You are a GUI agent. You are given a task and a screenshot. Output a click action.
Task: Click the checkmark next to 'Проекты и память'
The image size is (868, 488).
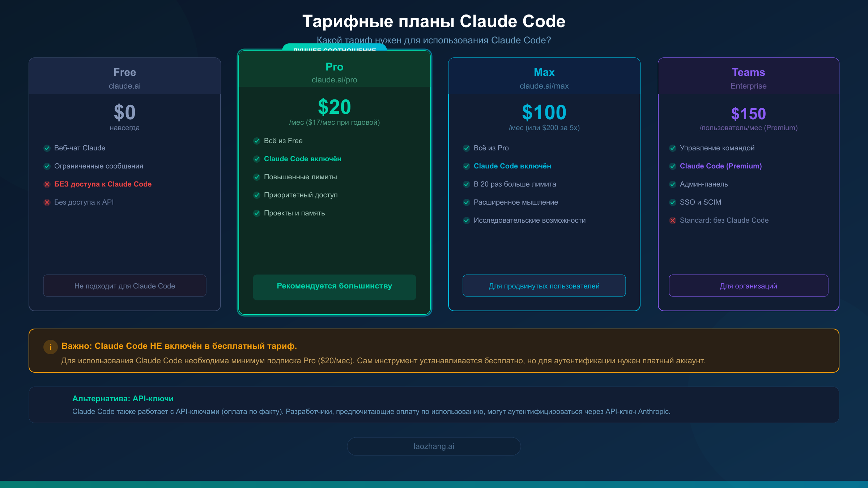click(257, 213)
